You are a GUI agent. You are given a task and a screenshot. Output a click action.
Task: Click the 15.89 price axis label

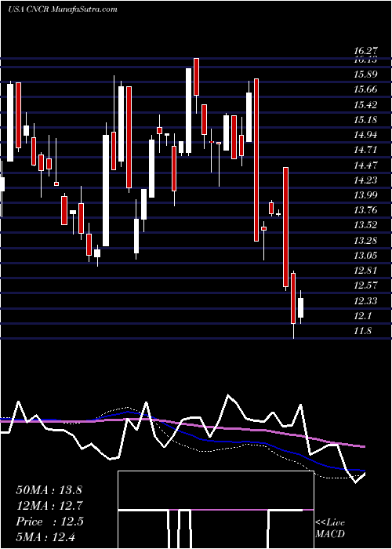pyautogui.click(x=365, y=75)
